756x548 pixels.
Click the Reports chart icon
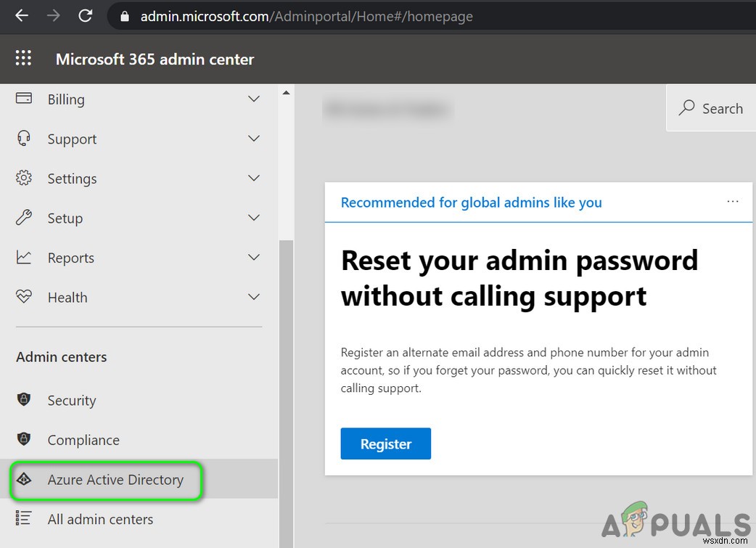pyautogui.click(x=24, y=257)
